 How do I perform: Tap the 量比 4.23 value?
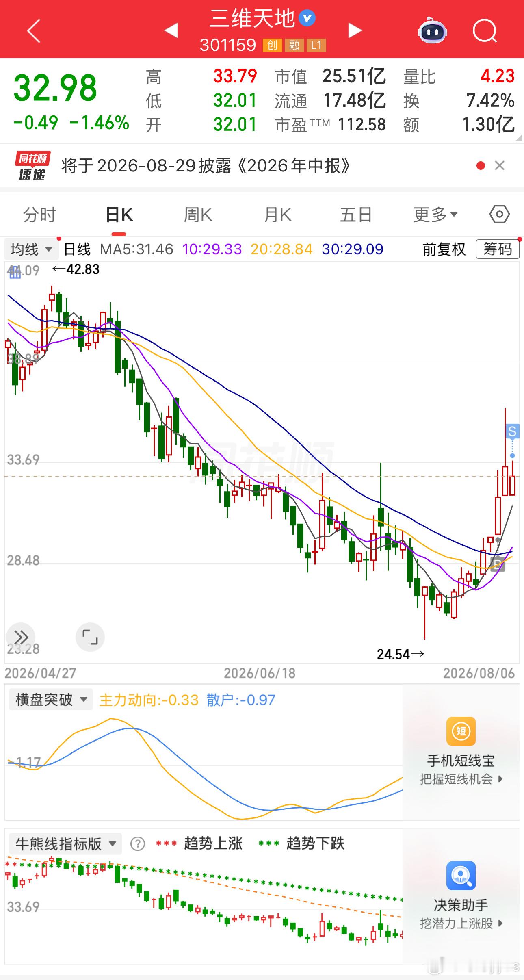[498, 76]
